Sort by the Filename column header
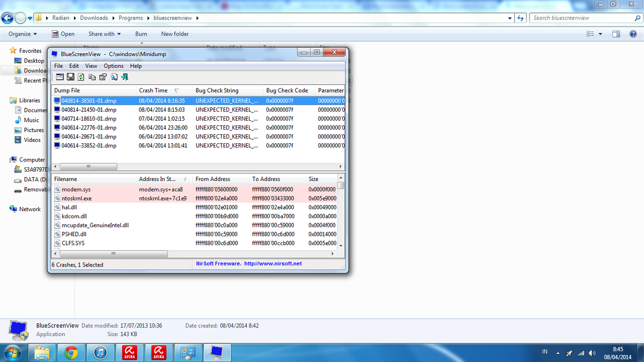The width and height of the screenshot is (644, 362). click(x=94, y=179)
